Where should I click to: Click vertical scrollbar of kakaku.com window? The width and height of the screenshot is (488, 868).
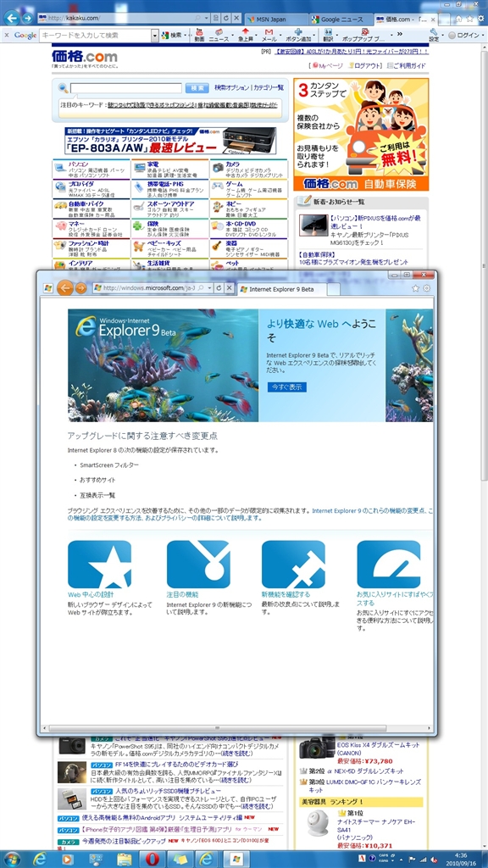coord(484,265)
